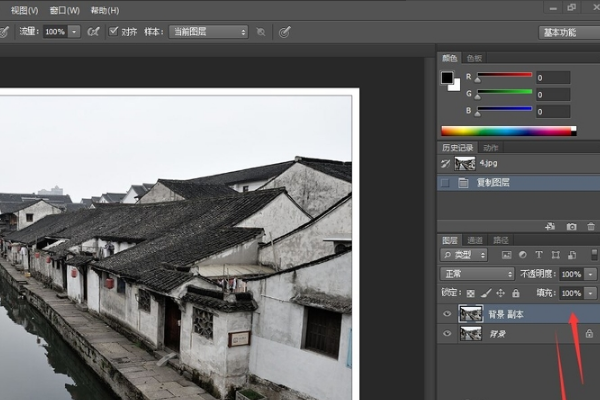Filter layers by text type icon
Viewport: 600px width, 400px height.
[x=540, y=255]
